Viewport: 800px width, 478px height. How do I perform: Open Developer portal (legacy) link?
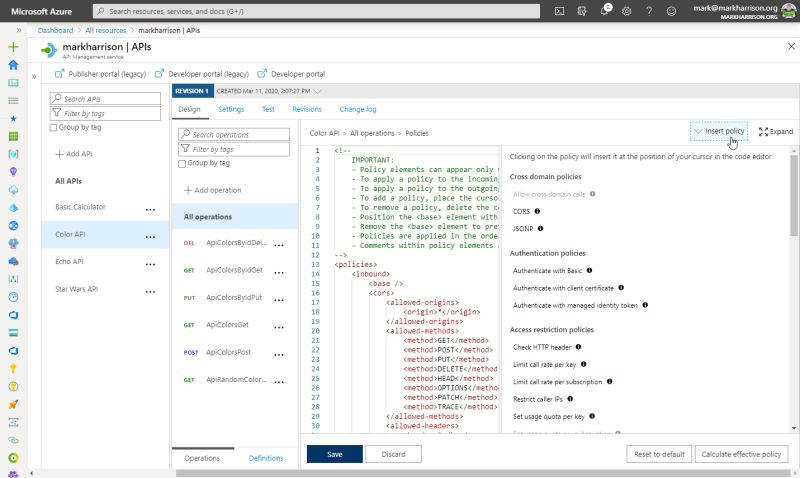point(202,74)
